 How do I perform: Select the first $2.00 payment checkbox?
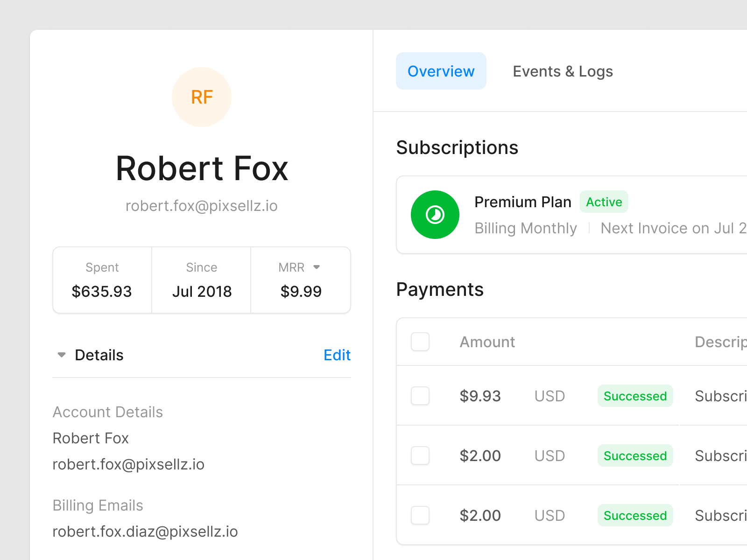click(x=420, y=455)
